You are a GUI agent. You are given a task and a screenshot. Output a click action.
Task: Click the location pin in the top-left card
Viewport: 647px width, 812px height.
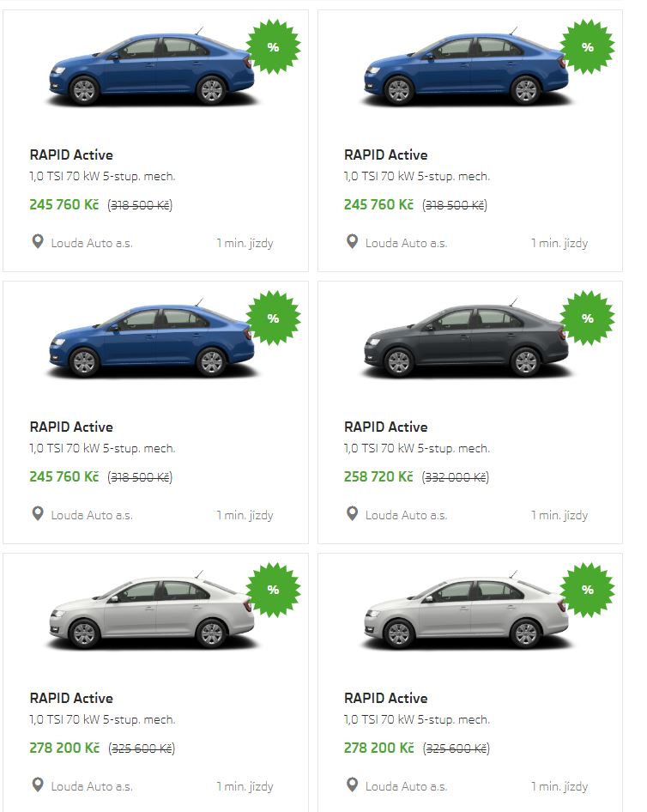click(37, 242)
